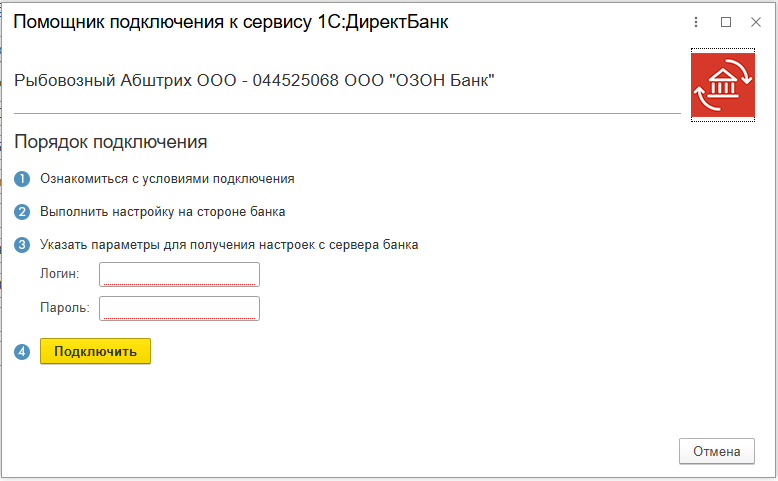Click the window title "Помощник подключения"

[230, 22]
